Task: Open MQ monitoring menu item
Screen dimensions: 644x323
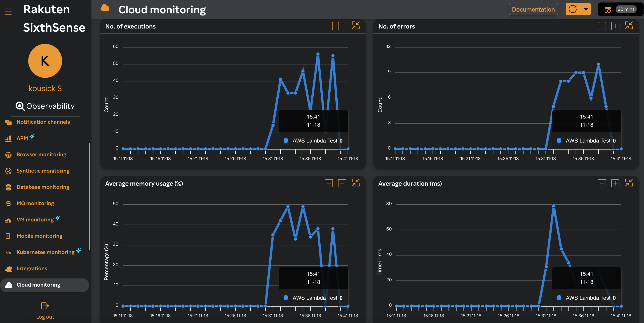Action: [35, 203]
